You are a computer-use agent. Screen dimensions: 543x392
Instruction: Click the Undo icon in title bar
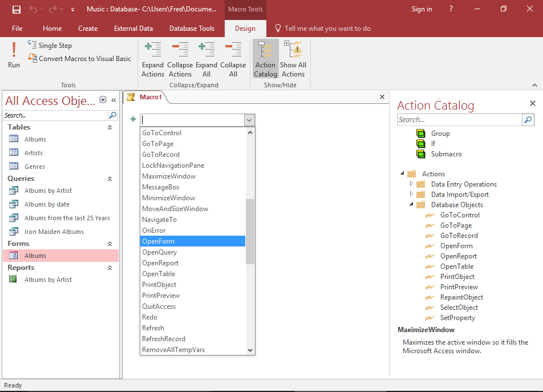pyautogui.click(x=33, y=9)
